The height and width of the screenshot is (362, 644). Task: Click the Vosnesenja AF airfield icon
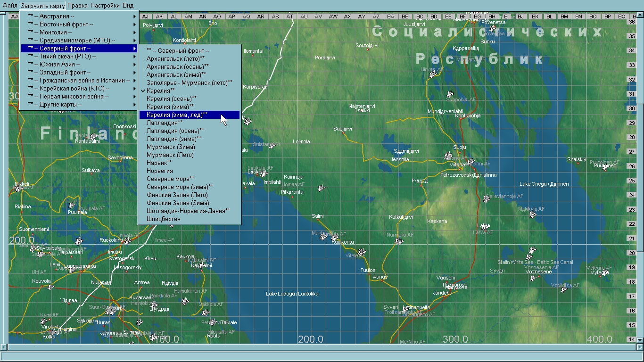click(x=533, y=278)
